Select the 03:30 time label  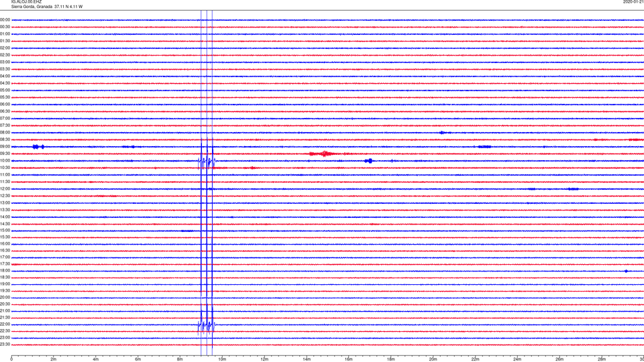[x=5, y=69]
